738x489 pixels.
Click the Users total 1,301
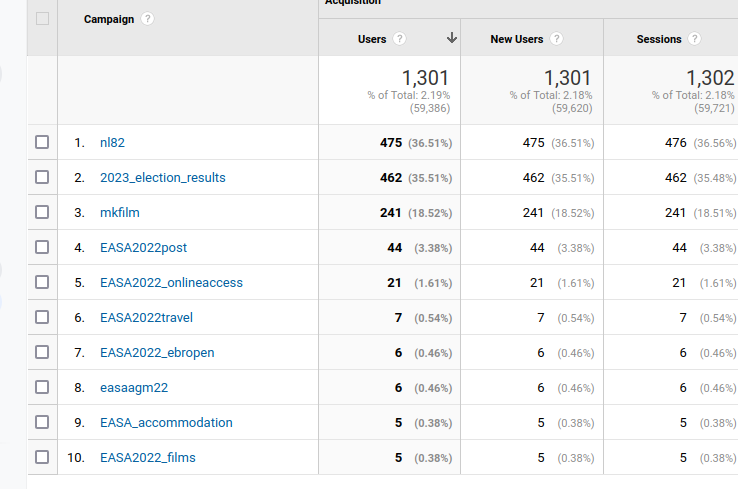coord(425,78)
